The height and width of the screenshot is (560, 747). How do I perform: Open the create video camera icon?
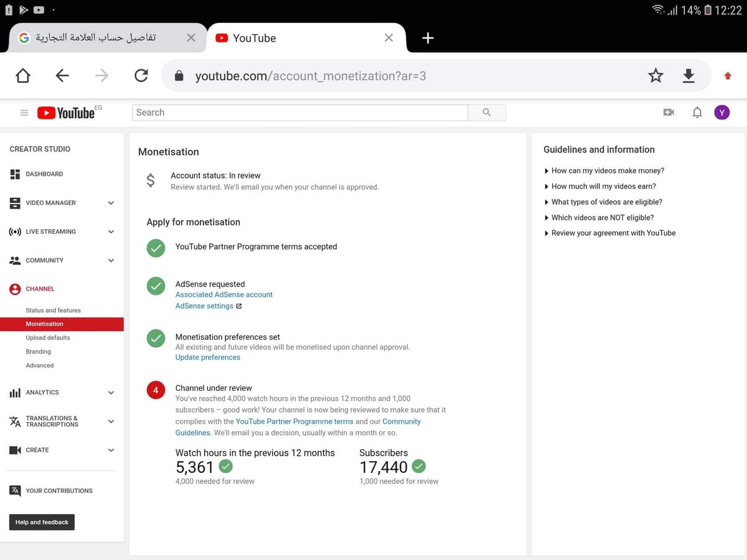tap(669, 112)
